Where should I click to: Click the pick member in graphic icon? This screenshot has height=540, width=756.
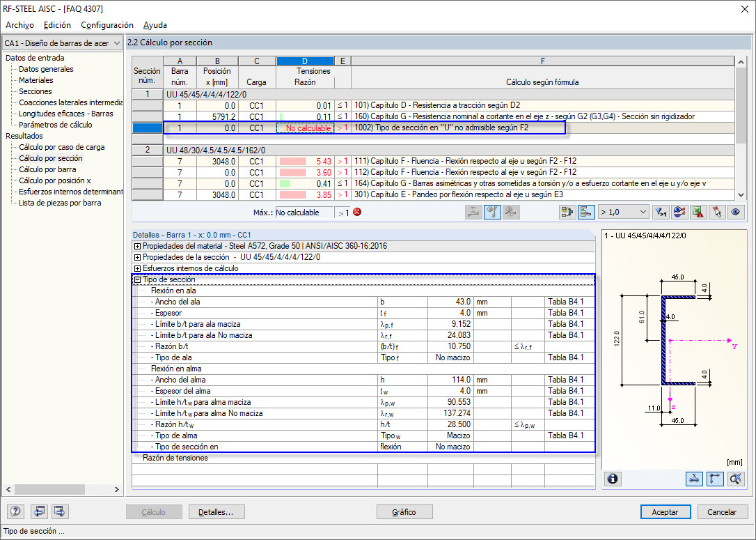coord(716,213)
